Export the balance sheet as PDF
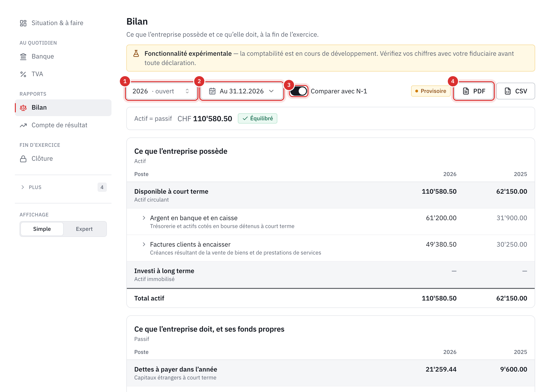 pos(474,91)
